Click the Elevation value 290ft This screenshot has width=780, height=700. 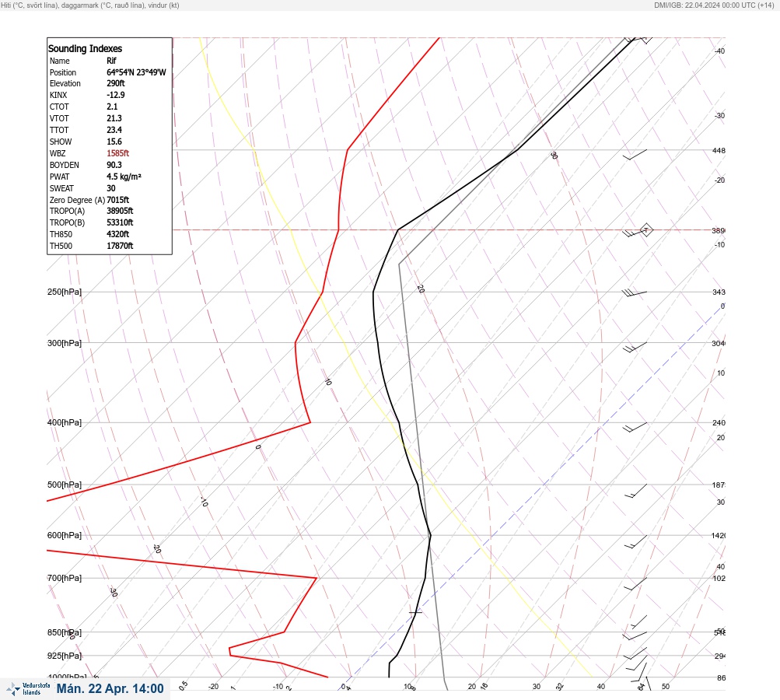pos(116,83)
